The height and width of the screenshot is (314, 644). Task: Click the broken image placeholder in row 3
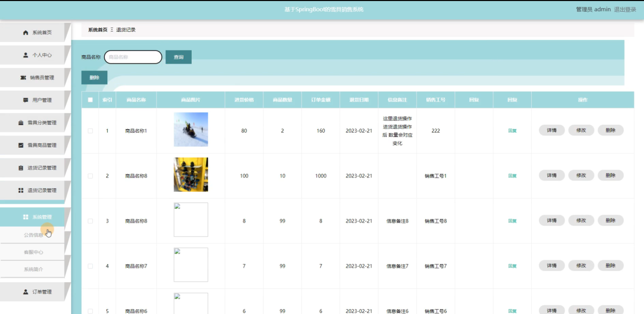click(x=191, y=219)
